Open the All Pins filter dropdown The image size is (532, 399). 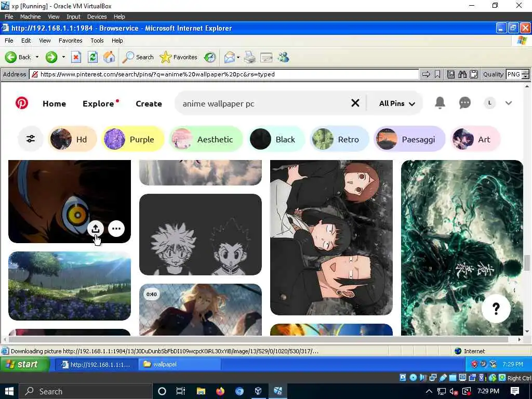396,103
